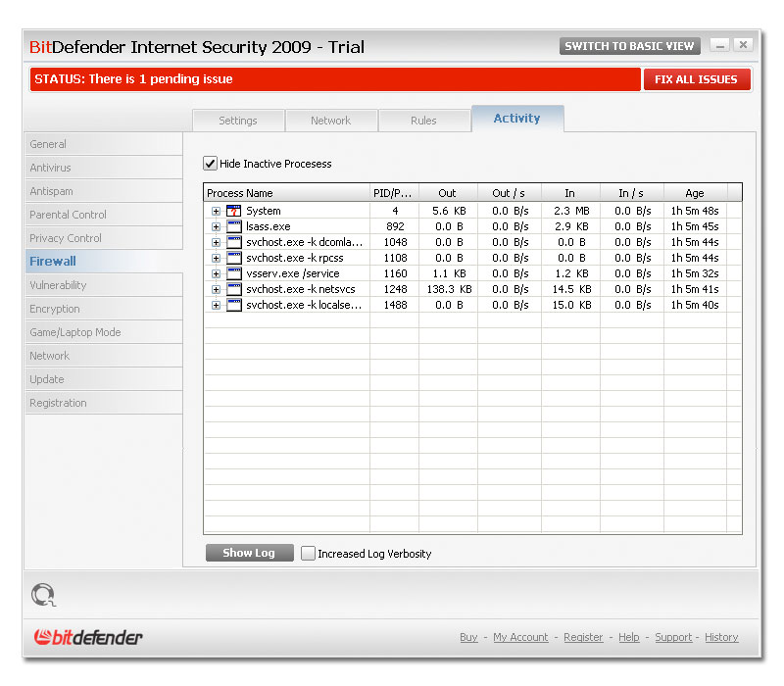Open the Settings tab
The image size is (784, 686).
tap(237, 121)
